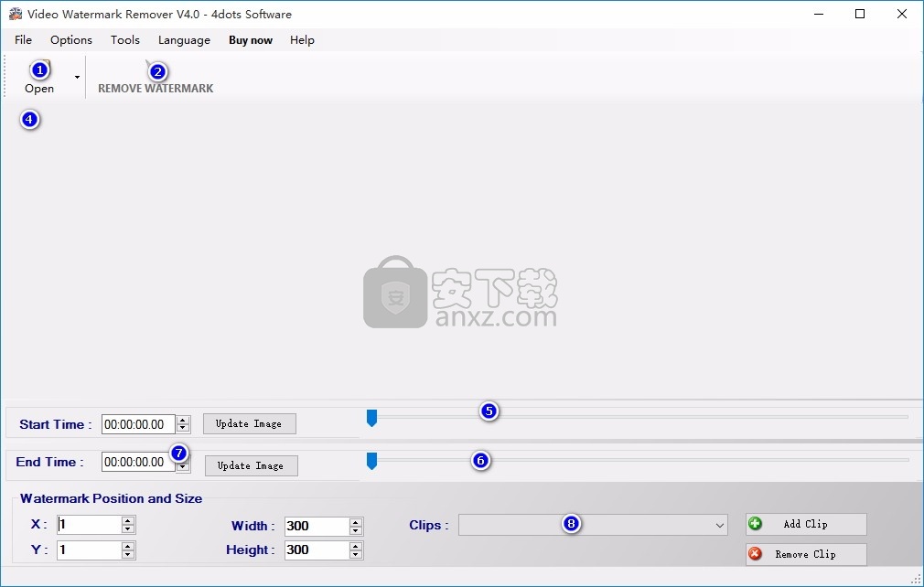Click the green plus Add Clip icon
This screenshot has height=587, width=924.
click(755, 523)
